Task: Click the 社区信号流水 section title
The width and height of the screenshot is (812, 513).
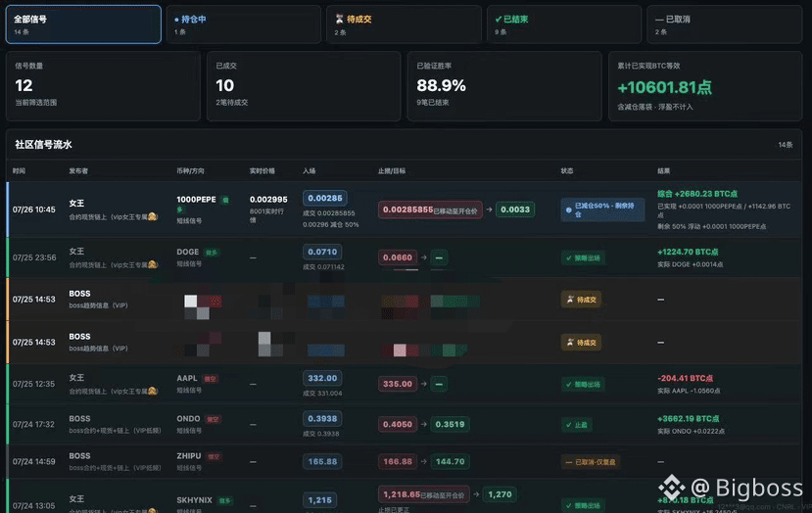Action: coord(43,145)
